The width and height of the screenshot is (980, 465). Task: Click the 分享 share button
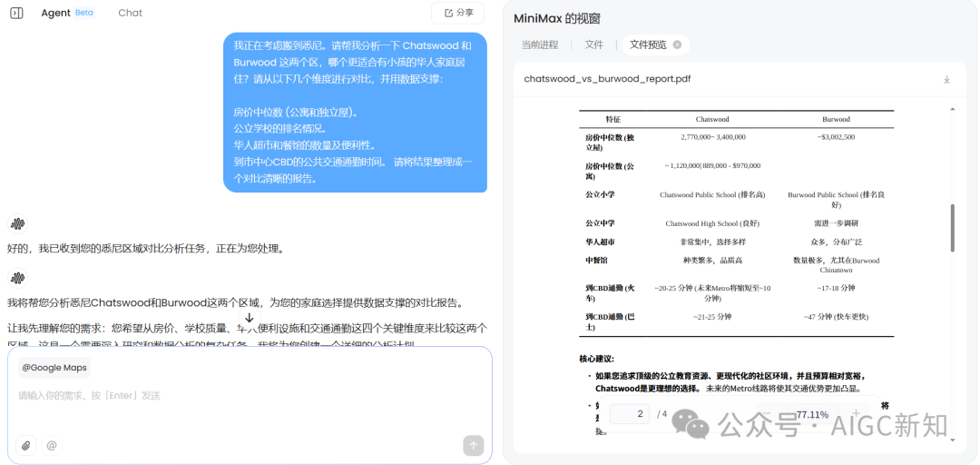pyautogui.click(x=457, y=13)
